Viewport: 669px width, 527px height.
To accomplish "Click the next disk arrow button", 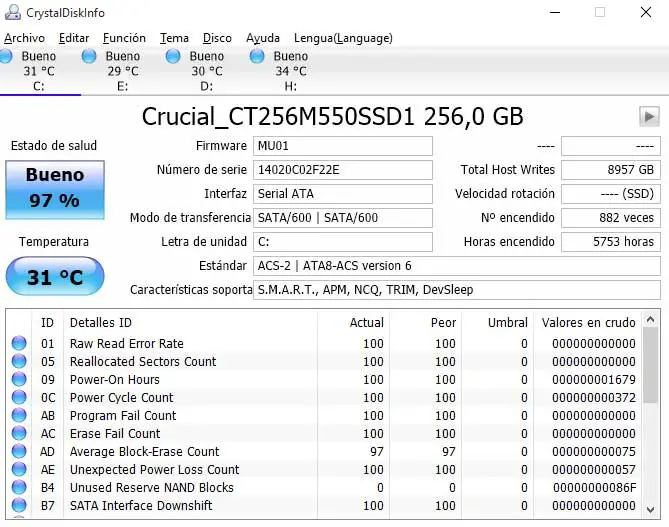I will coord(649,116).
